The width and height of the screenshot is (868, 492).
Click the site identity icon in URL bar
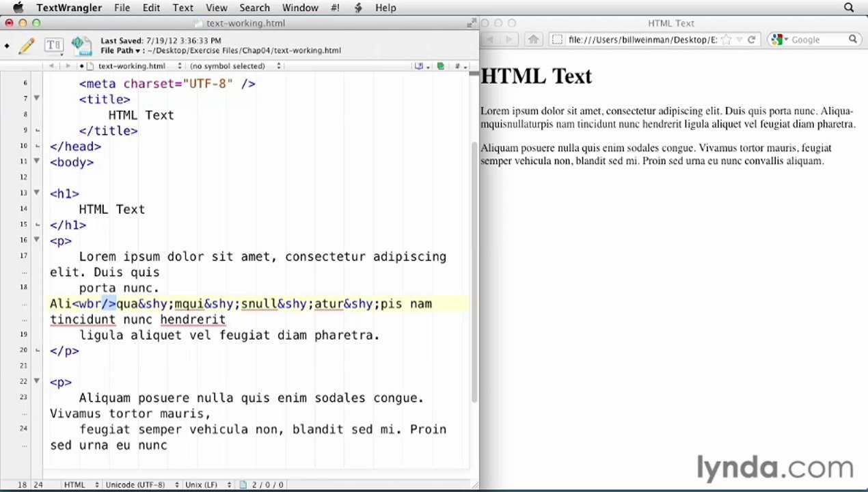pyautogui.click(x=557, y=40)
